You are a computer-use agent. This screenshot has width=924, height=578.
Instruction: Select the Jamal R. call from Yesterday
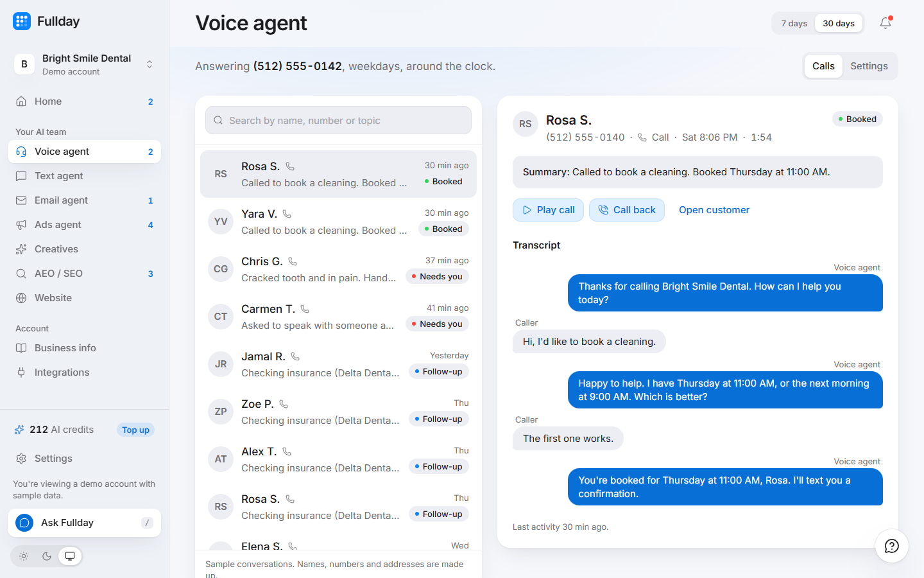(338, 364)
